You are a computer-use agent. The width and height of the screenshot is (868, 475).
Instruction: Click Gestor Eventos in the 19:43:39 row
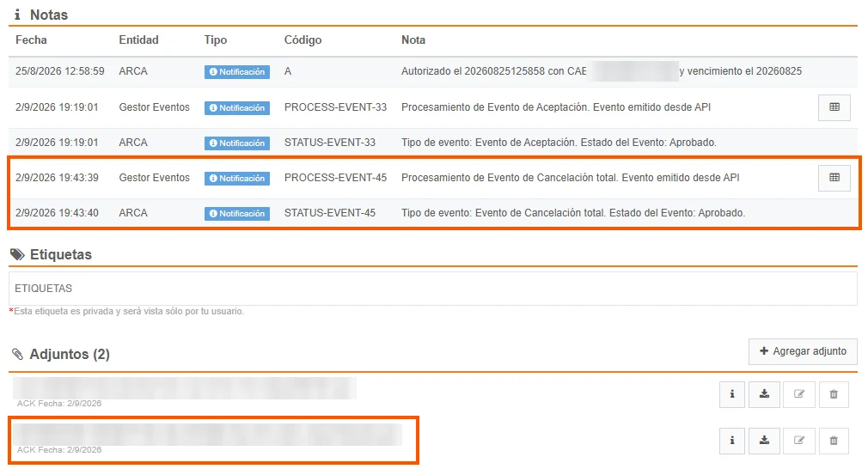click(155, 178)
